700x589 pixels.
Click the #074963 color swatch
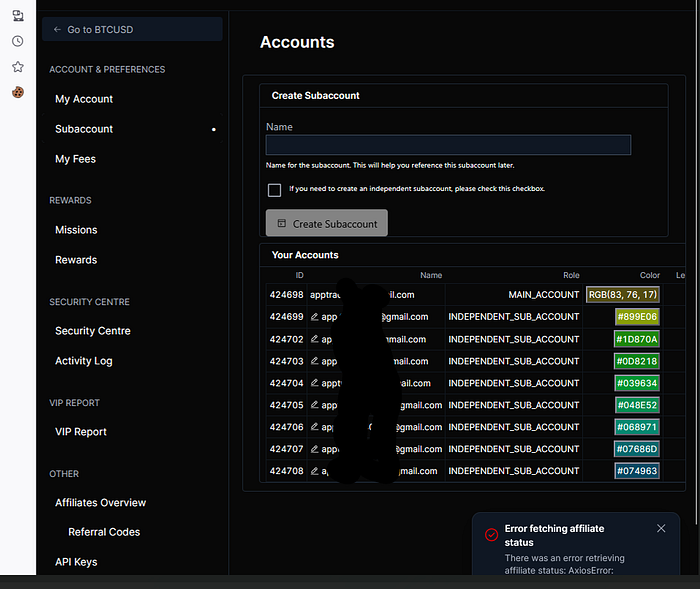pyautogui.click(x=637, y=471)
